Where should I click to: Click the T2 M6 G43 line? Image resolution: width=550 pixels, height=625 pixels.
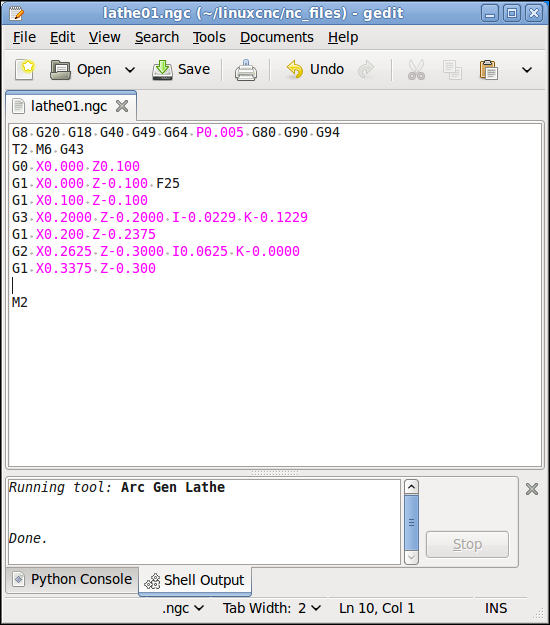coord(48,149)
